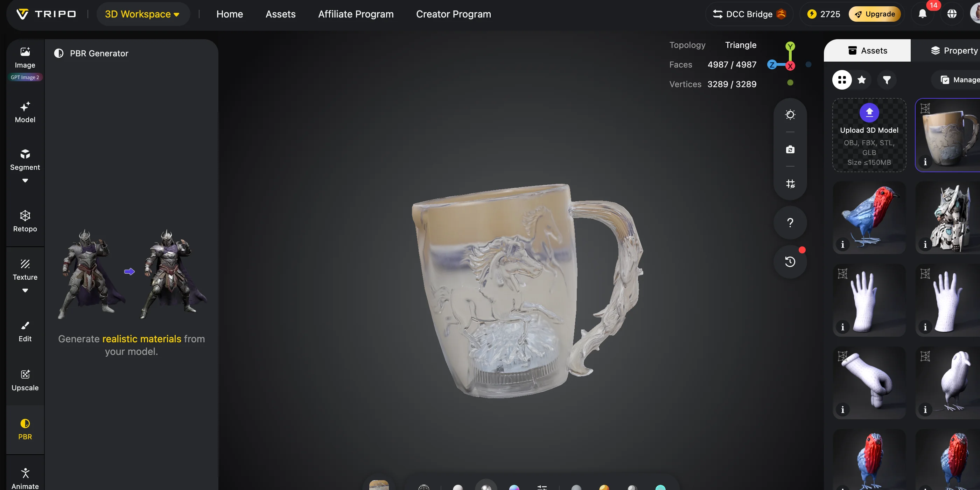Open notifications bell
Image resolution: width=980 pixels, height=490 pixels.
coord(922,14)
